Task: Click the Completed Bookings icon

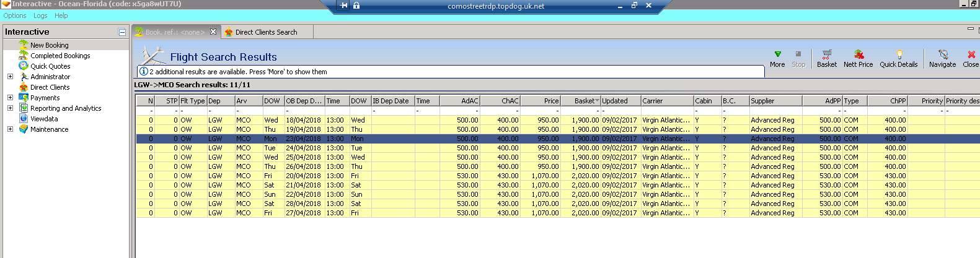Action: pyautogui.click(x=24, y=56)
